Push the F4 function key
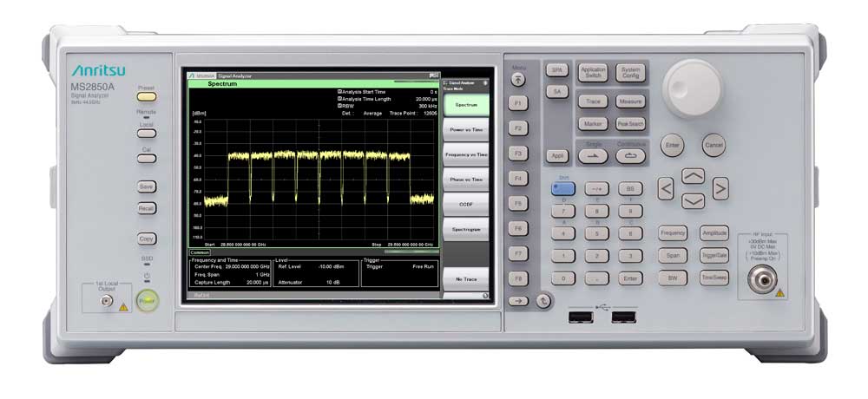This screenshot has width=868, height=399. (x=518, y=178)
